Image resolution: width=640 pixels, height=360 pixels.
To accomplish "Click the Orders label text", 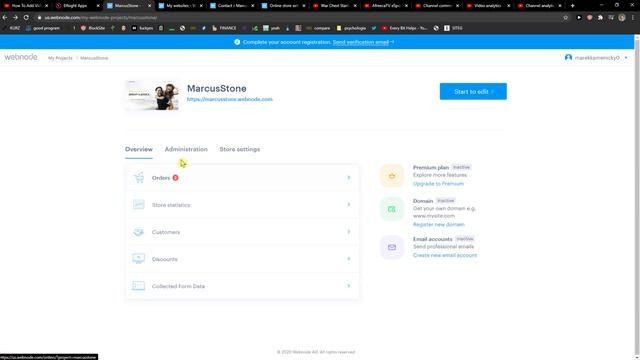I will pos(161,178).
